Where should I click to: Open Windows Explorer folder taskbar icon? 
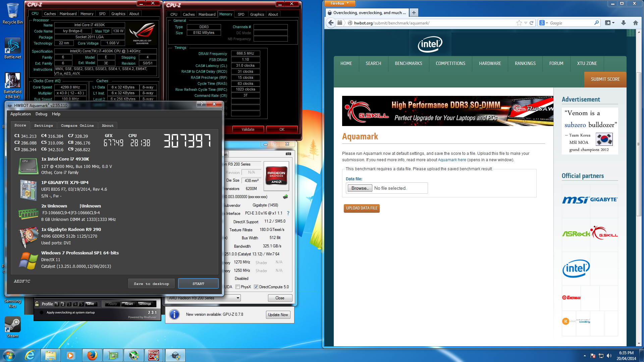(50, 355)
